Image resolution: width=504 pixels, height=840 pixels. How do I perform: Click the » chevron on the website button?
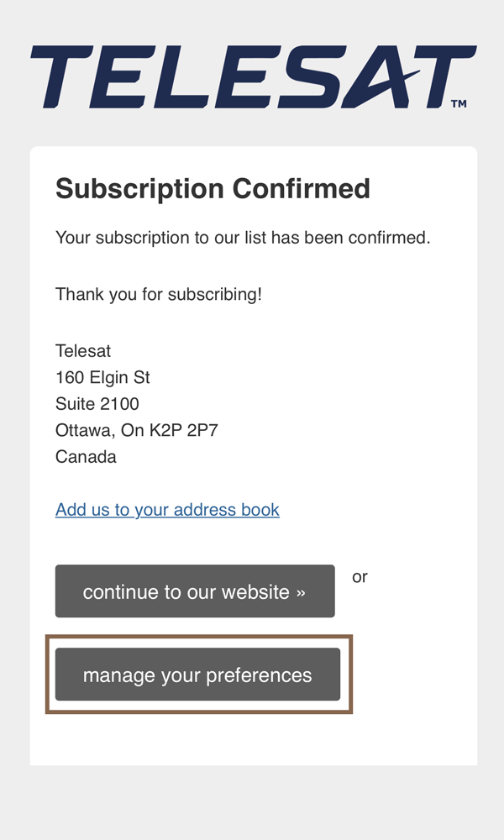point(301,592)
